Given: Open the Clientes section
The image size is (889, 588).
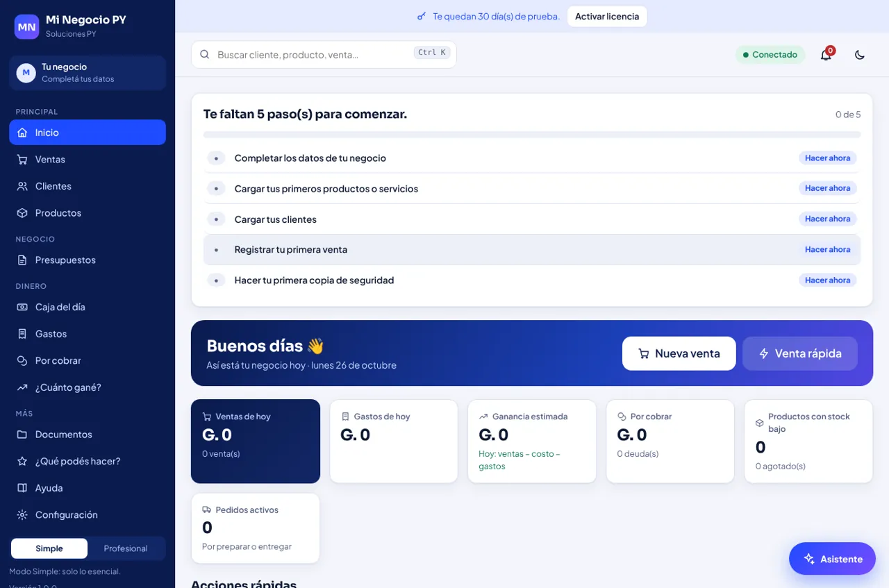Looking at the screenshot, I should (x=88, y=186).
